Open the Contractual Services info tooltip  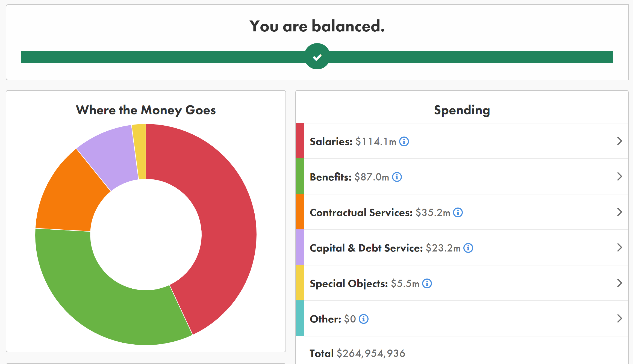tap(458, 212)
